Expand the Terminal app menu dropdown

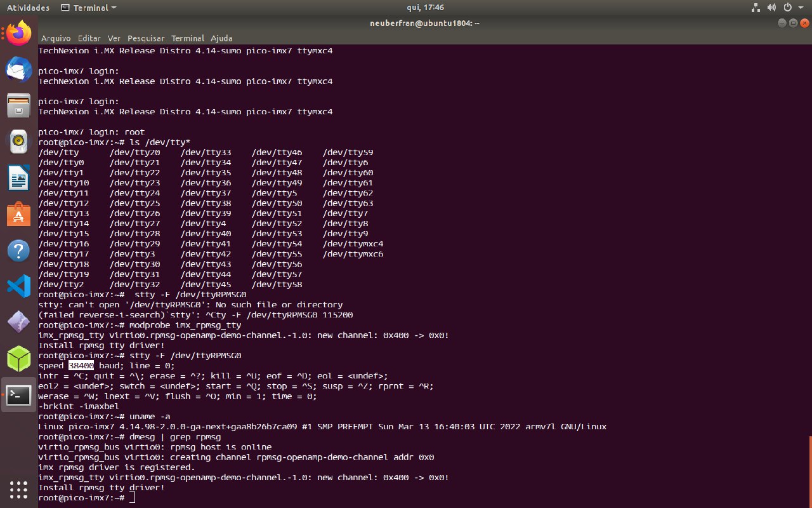89,8
